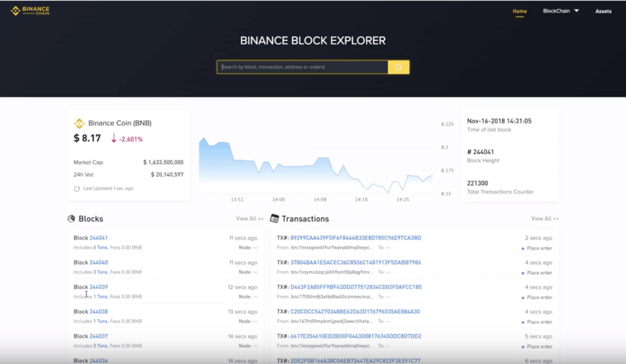Click the red price-down arrow icon
This screenshot has height=364, width=626.
(114, 139)
